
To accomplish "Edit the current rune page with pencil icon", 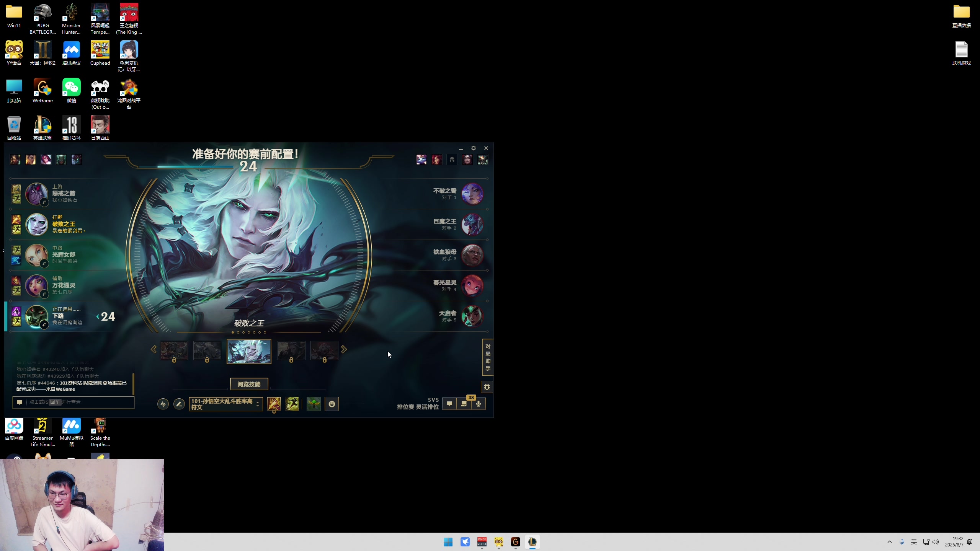I will click(179, 404).
